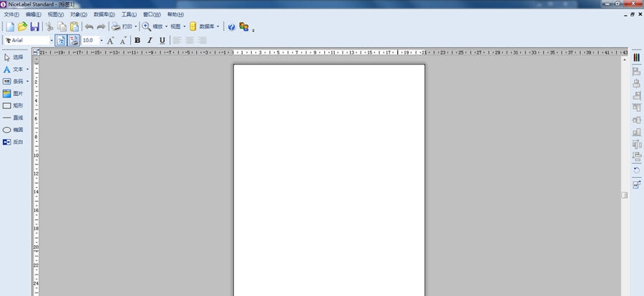Expand the view dropdown arrow in toolbar

coord(185,27)
